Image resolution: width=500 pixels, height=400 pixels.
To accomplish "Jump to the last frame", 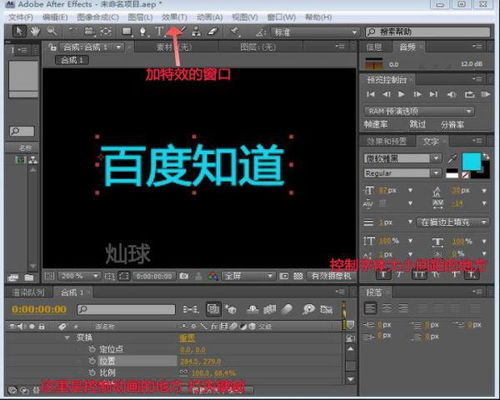I will 433,94.
